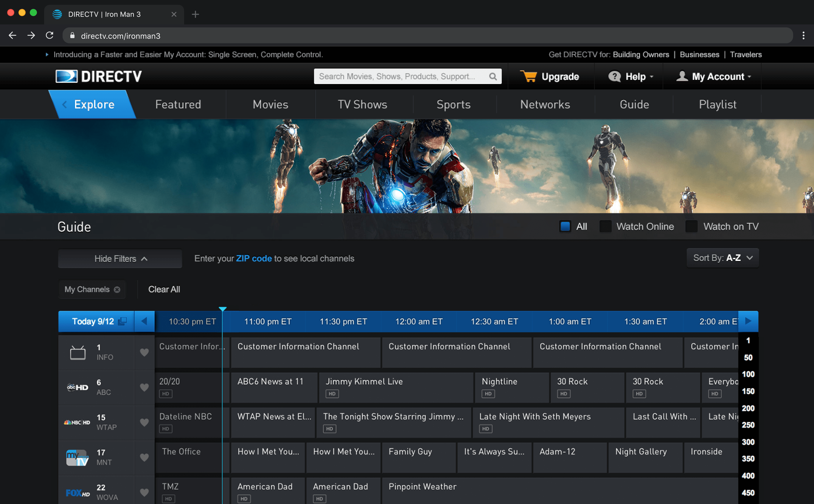
Task: Enable the Watch on TV checkbox
Action: pyautogui.click(x=691, y=226)
